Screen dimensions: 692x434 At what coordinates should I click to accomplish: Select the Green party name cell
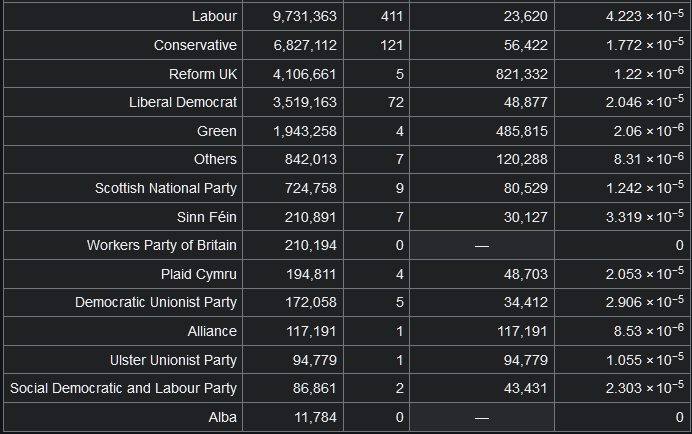click(123, 131)
